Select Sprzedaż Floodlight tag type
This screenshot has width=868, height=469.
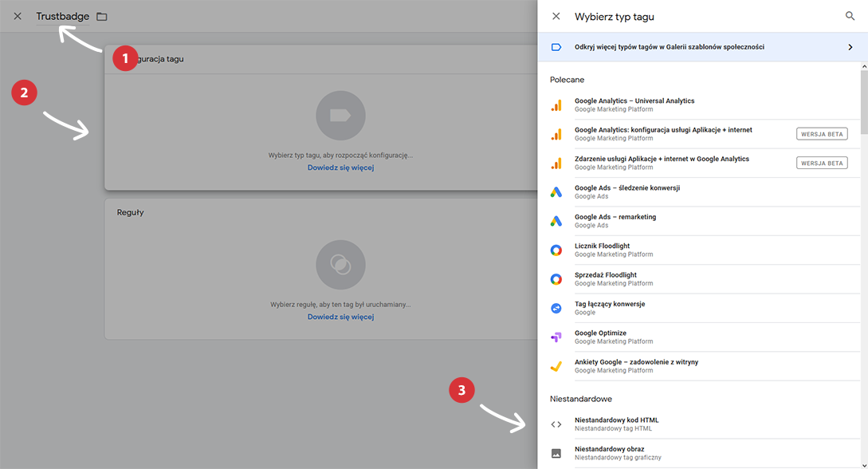pos(699,279)
